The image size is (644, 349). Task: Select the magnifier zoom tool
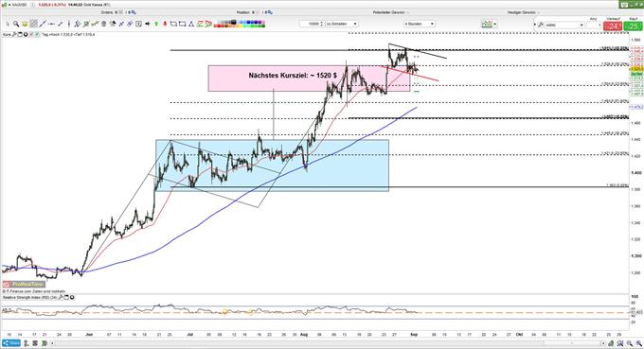[x=16, y=24]
